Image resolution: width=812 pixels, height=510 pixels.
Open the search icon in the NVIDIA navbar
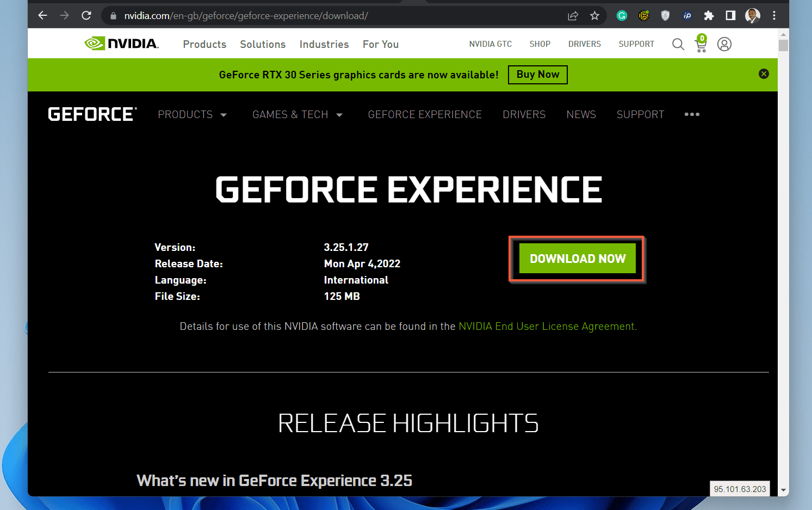[x=678, y=44]
